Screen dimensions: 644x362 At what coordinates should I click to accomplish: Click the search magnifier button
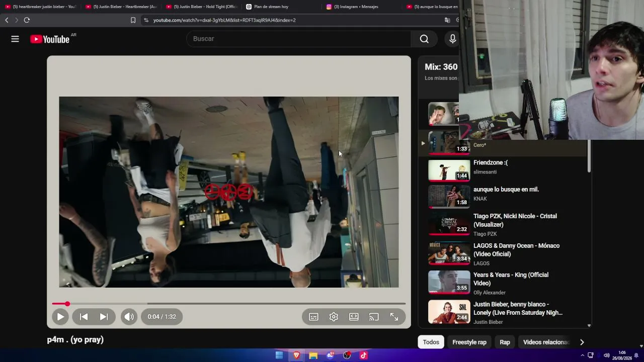[x=424, y=39]
